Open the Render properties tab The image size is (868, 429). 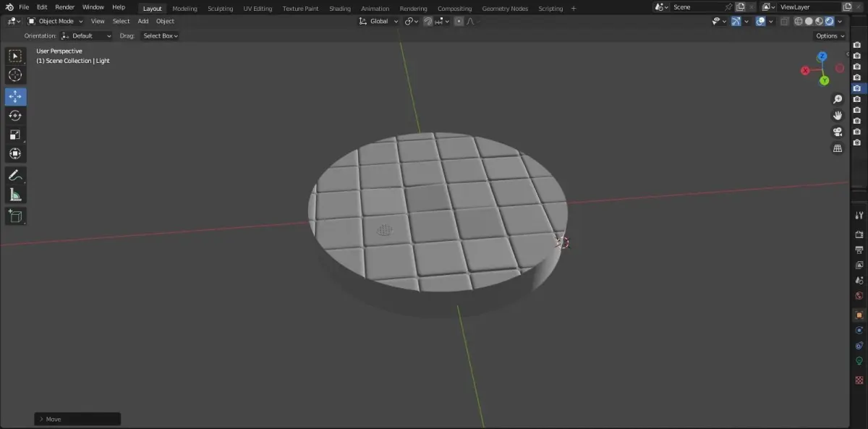tap(859, 234)
